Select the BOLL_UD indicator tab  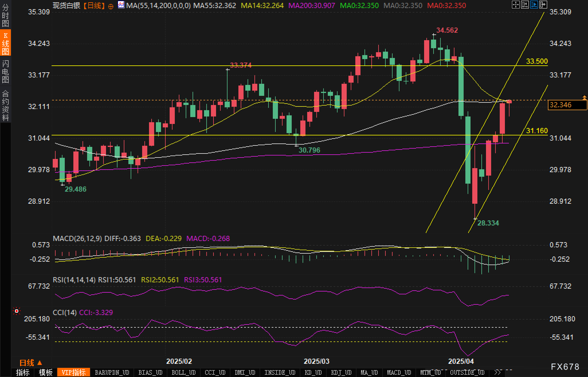(x=183, y=372)
